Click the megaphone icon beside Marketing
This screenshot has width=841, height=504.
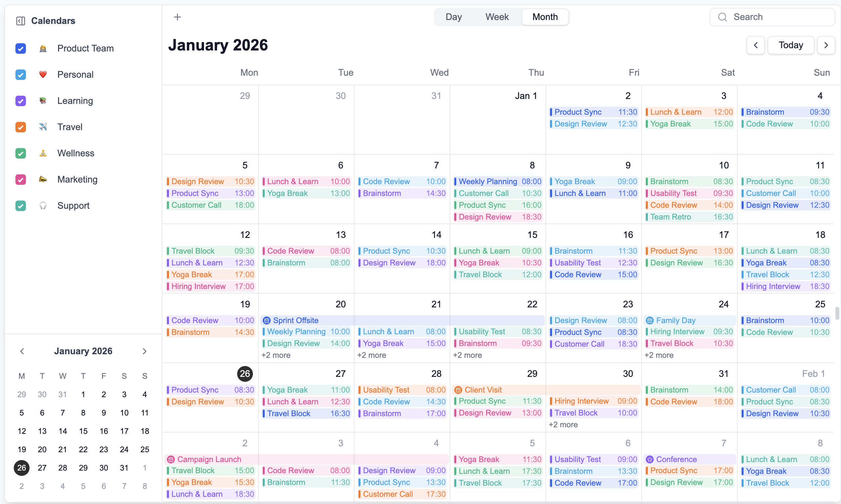coord(43,179)
